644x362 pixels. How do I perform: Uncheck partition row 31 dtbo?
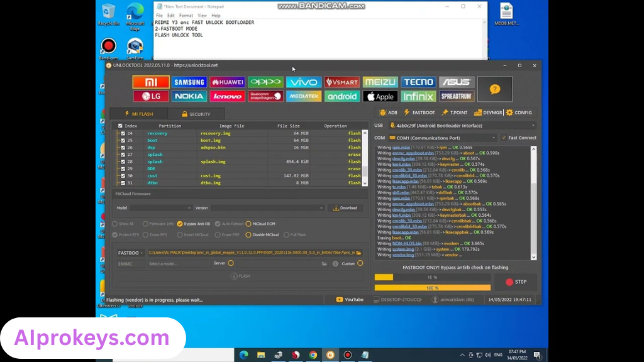(123, 183)
